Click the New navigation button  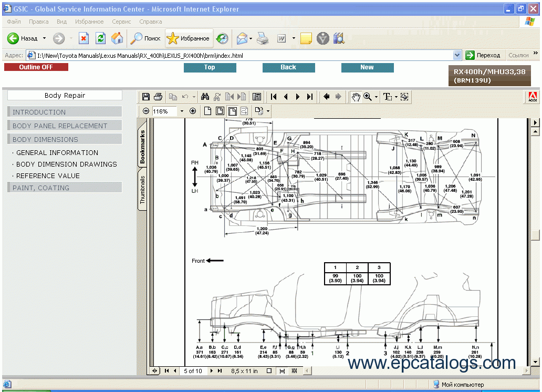coord(368,67)
